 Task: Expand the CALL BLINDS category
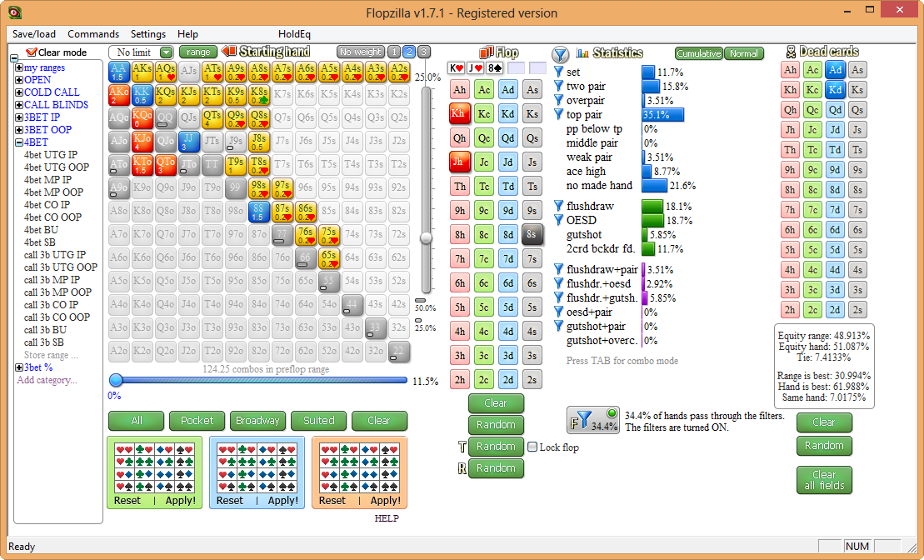tap(19, 105)
